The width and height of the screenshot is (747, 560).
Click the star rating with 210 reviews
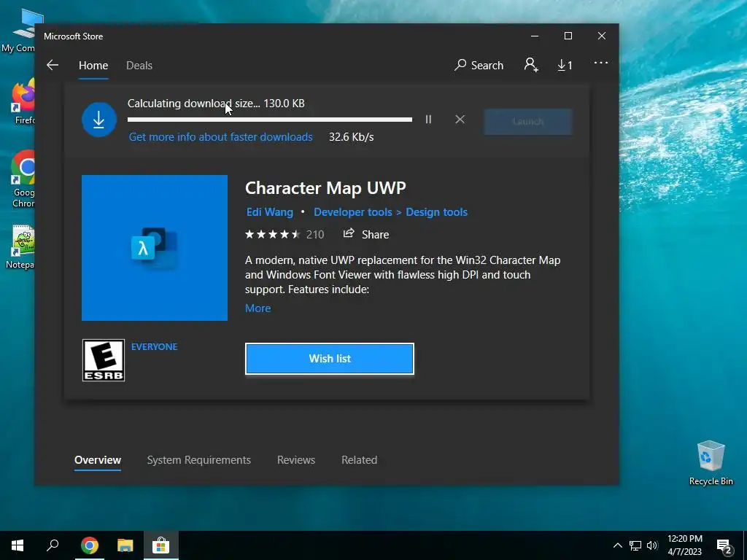285,234
